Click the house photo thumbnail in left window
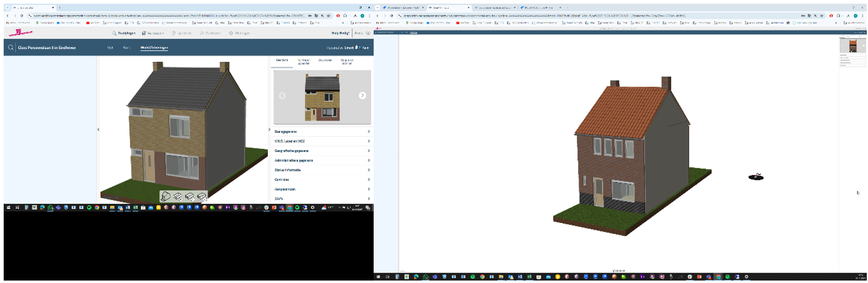Viewport: 868px width, 283px height. (x=322, y=96)
